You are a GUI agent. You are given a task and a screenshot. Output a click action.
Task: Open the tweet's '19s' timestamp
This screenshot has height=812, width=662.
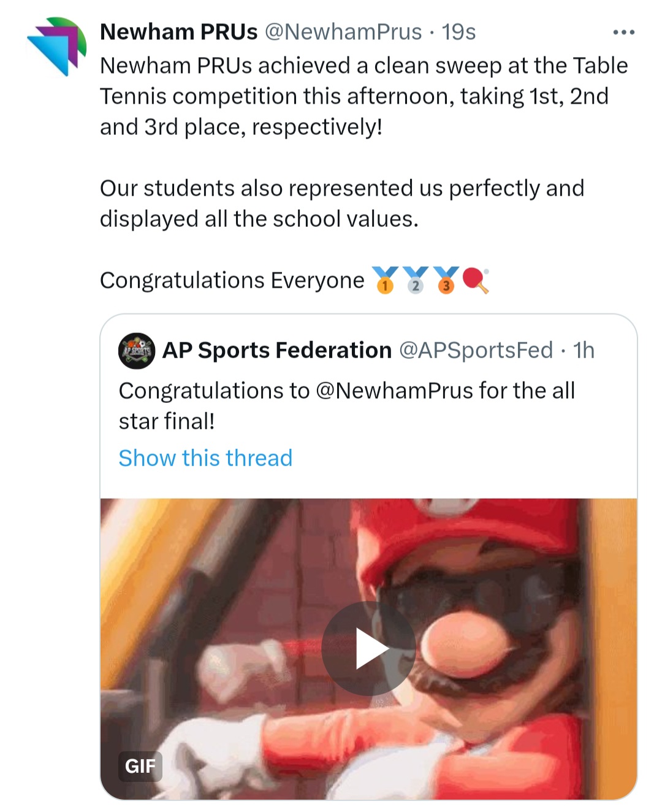[x=458, y=32]
